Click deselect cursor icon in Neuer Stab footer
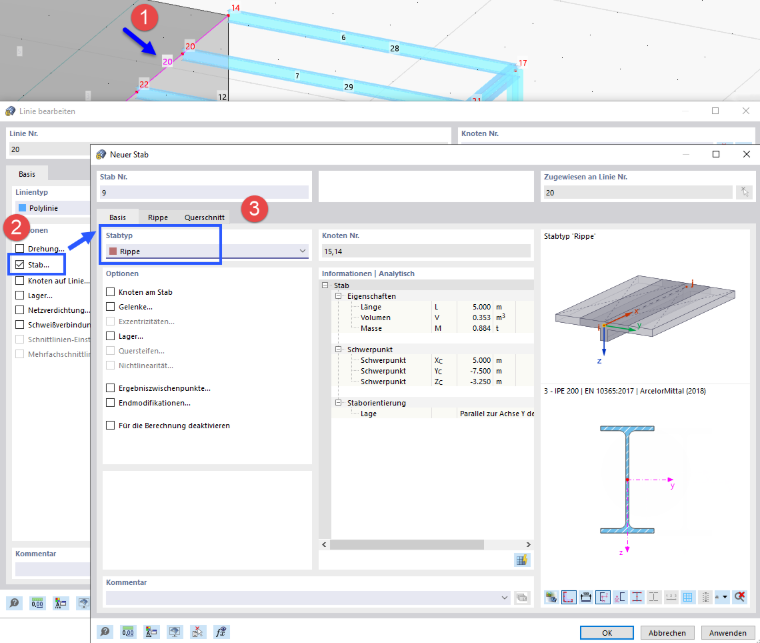This screenshot has width=760, height=643. (197, 631)
